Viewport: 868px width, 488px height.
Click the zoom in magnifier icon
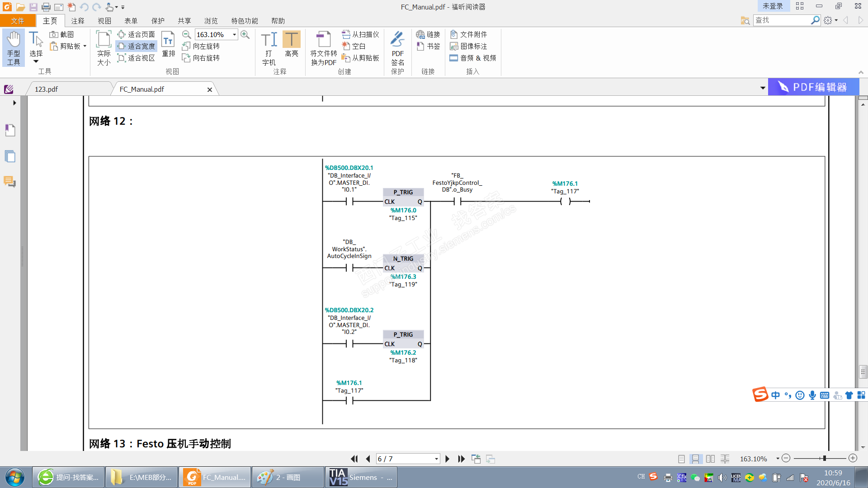coord(245,34)
